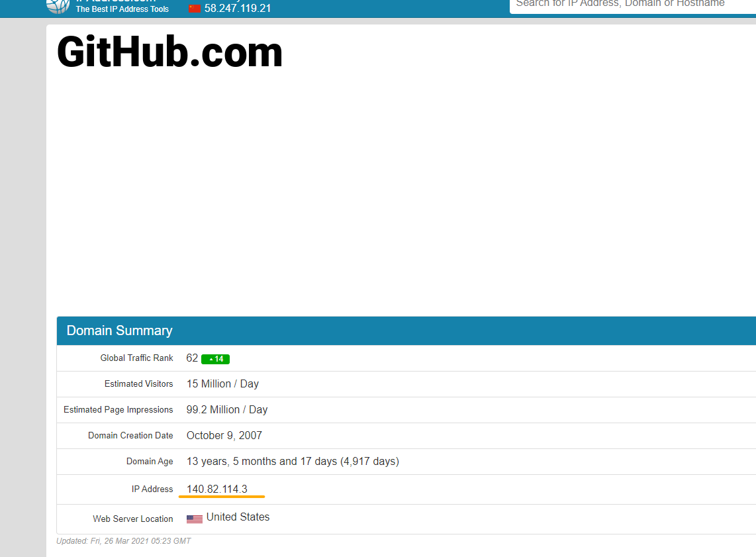The image size is (756, 557).
Task: Select the Global Traffic Rank value 62
Action: point(192,358)
